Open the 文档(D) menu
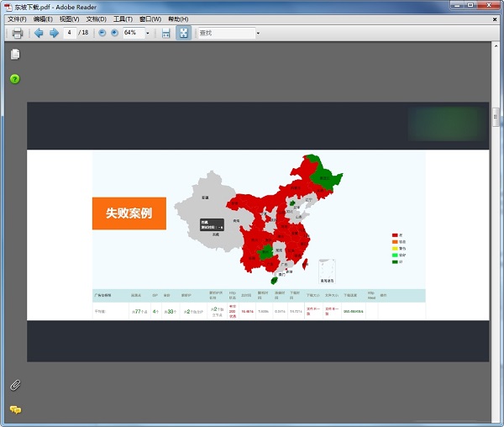The width and height of the screenshot is (504, 427). click(x=96, y=19)
